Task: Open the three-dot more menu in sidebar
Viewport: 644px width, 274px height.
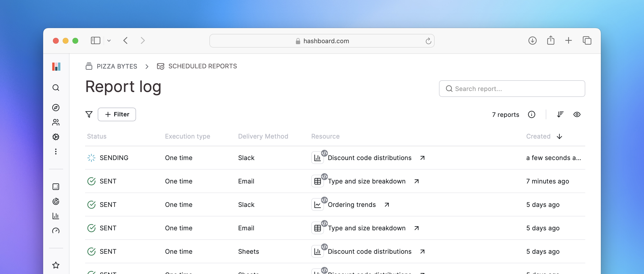Action: pyautogui.click(x=56, y=151)
